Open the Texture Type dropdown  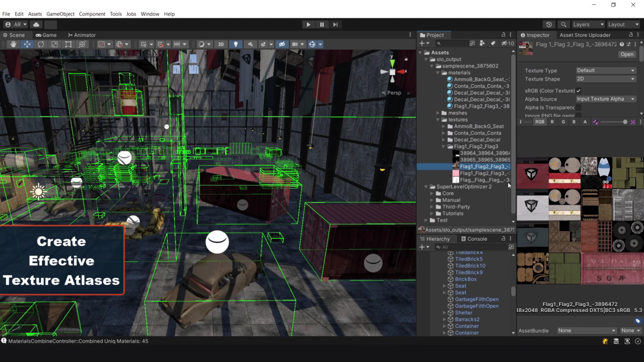pos(605,70)
